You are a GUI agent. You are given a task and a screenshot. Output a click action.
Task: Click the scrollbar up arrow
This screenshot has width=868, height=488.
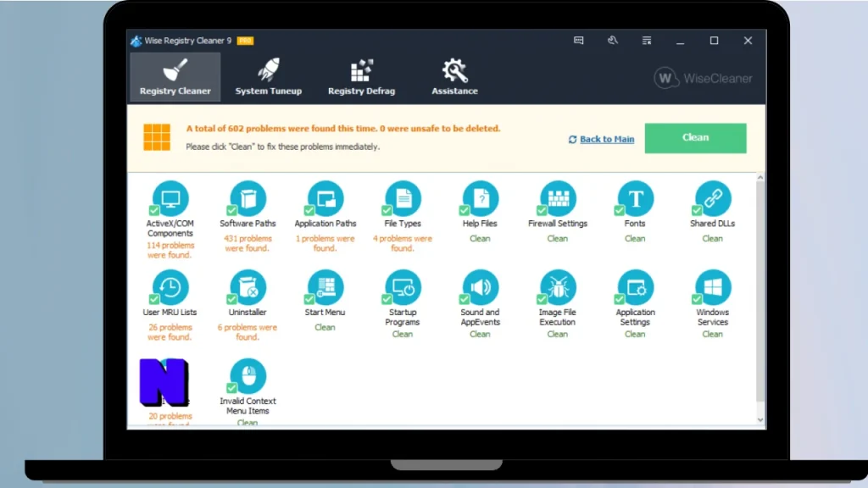(760, 177)
